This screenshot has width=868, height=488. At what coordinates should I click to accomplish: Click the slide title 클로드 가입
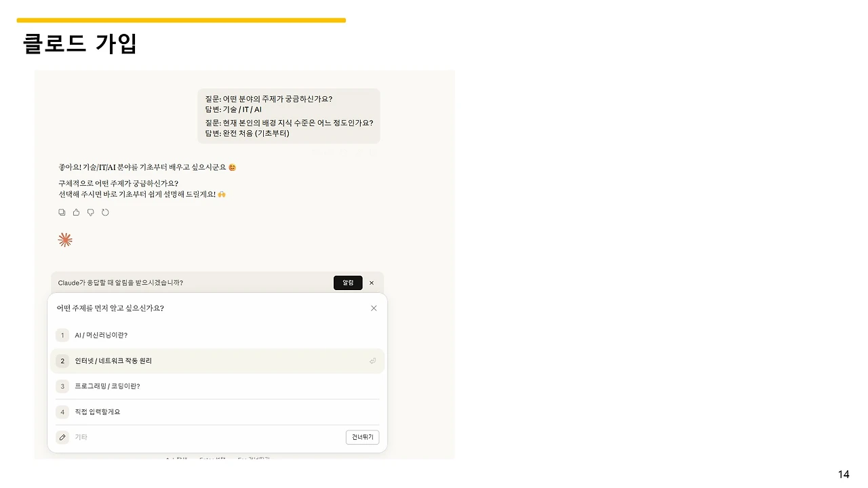click(x=80, y=43)
